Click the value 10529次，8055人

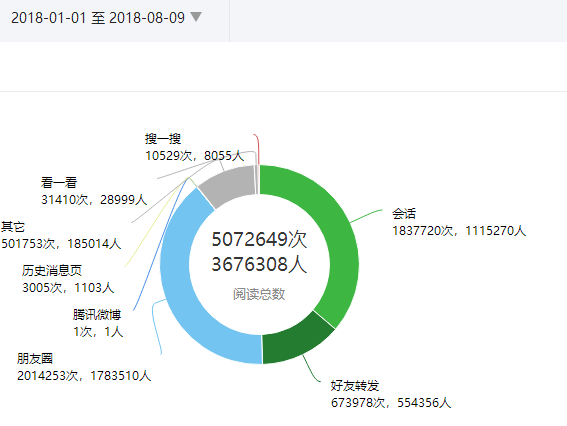pyautogui.click(x=195, y=156)
